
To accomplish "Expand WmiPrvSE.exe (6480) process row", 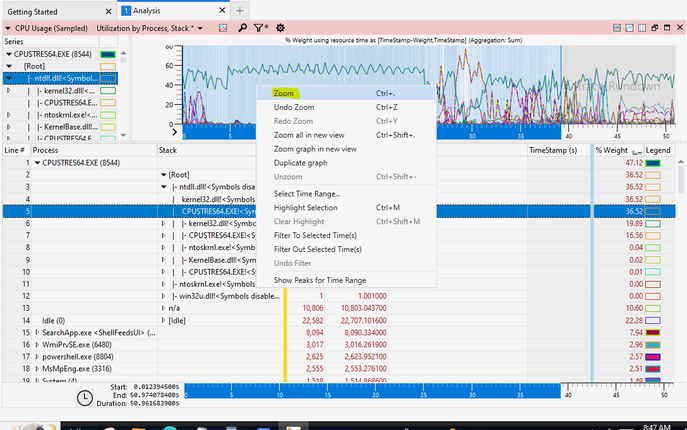I will tap(37, 345).
